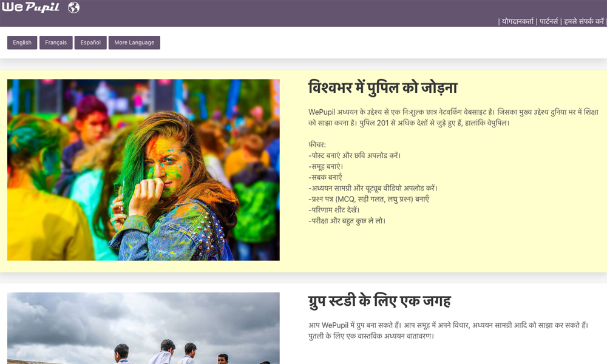Switch language to English
607x364 pixels.
[22, 42]
